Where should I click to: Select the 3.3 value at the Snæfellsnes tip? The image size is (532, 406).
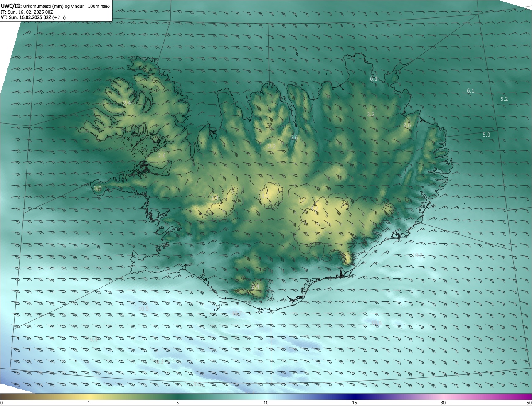pyautogui.click(x=98, y=188)
